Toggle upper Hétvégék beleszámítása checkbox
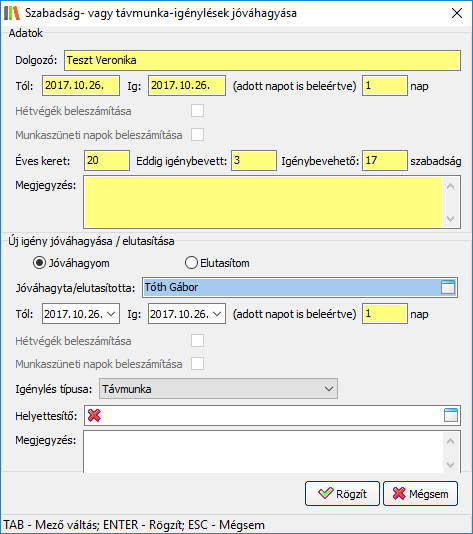Image resolution: width=473 pixels, height=534 pixels. coord(198,111)
